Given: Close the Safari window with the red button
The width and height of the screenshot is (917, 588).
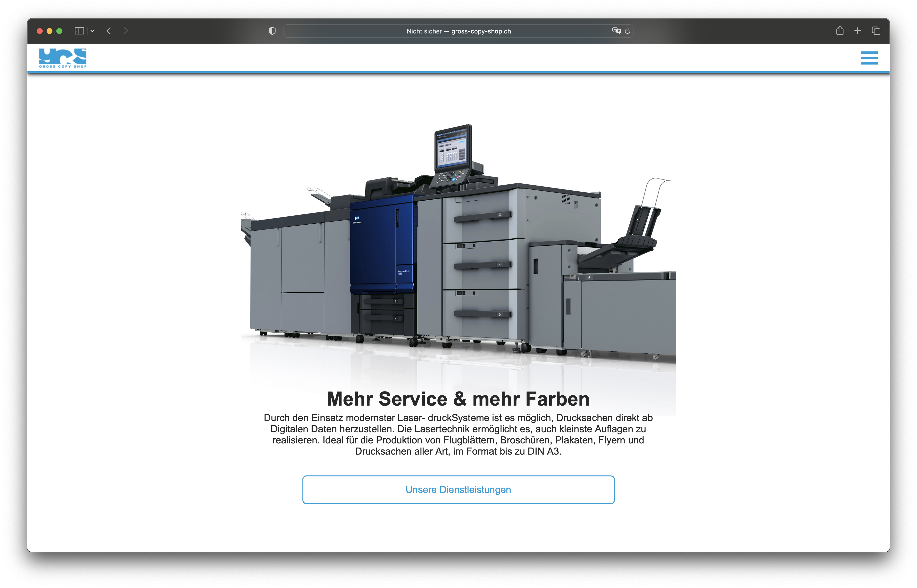Looking at the screenshot, I should coord(40,31).
